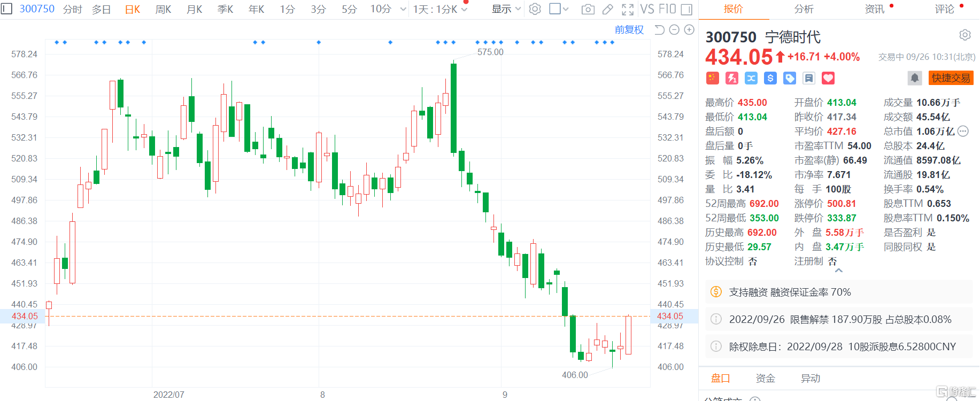Click the orange margin financing coin icon
The height and width of the screenshot is (401, 980).
click(716, 292)
